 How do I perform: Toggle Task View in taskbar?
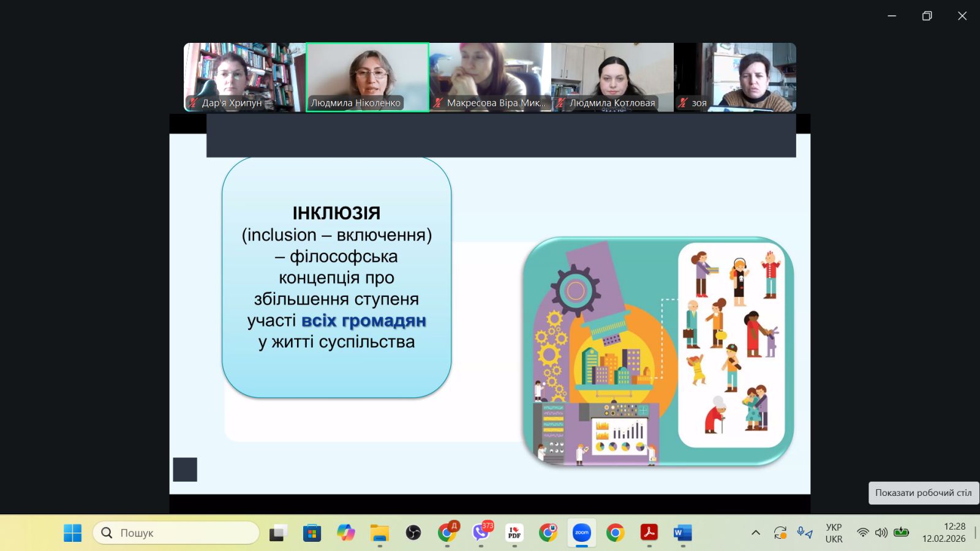coord(279,533)
